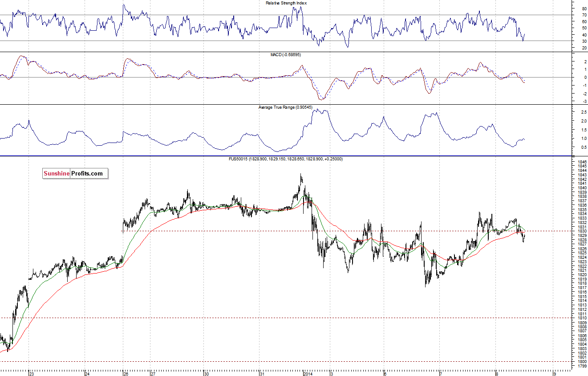Click the SunshineProfits.com logo

[75, 174]
